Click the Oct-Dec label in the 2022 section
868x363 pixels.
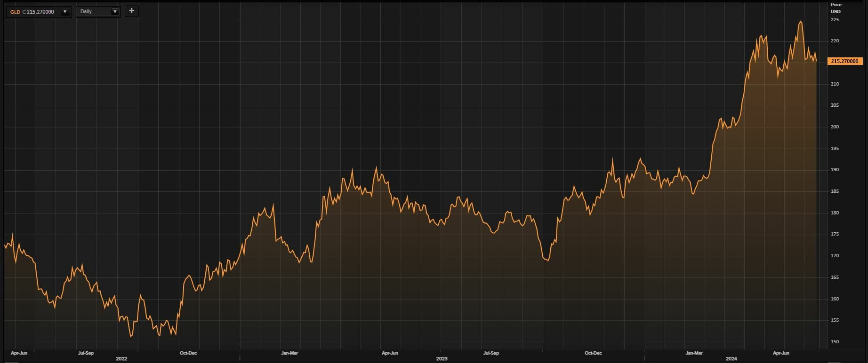pyautogui.click(x=188, y=353)
